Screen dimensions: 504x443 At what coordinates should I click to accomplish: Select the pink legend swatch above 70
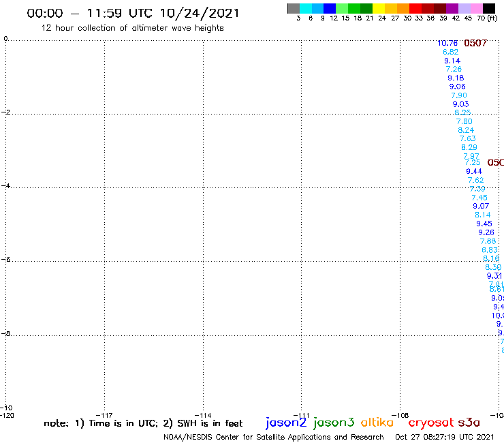coord(477,8)
